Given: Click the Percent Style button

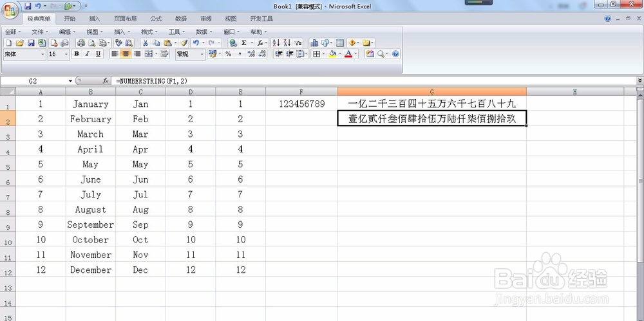Looking at the screenshot, I should click(x=229, y=54).
